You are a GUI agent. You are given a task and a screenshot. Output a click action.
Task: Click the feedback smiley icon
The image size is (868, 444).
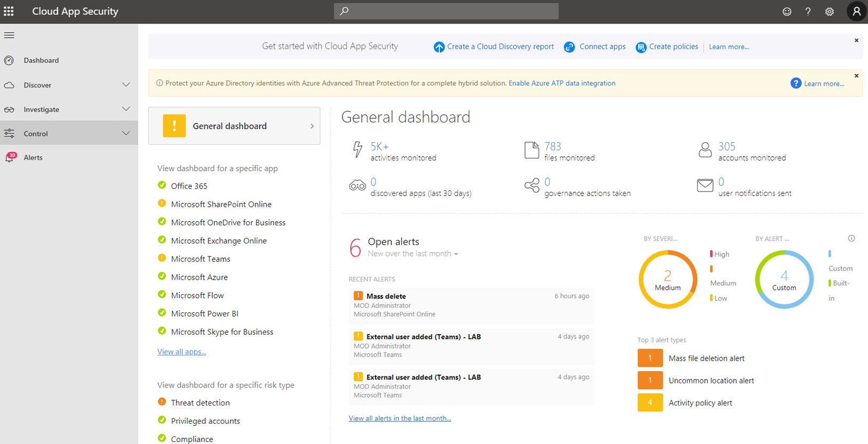pos(786,12)
